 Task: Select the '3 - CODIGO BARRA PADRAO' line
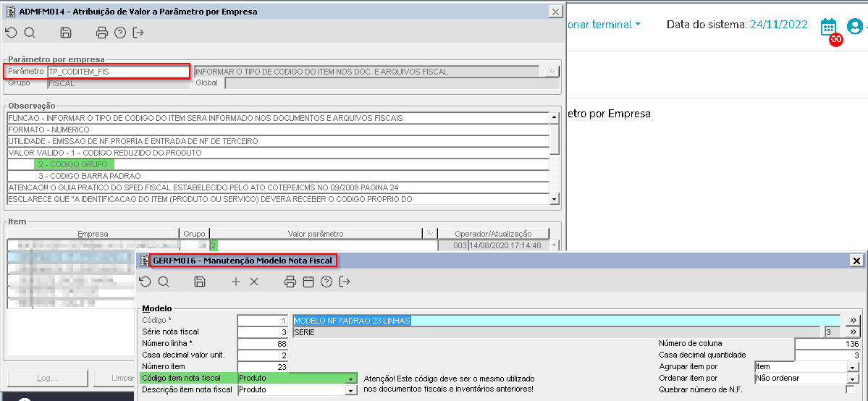278,176
